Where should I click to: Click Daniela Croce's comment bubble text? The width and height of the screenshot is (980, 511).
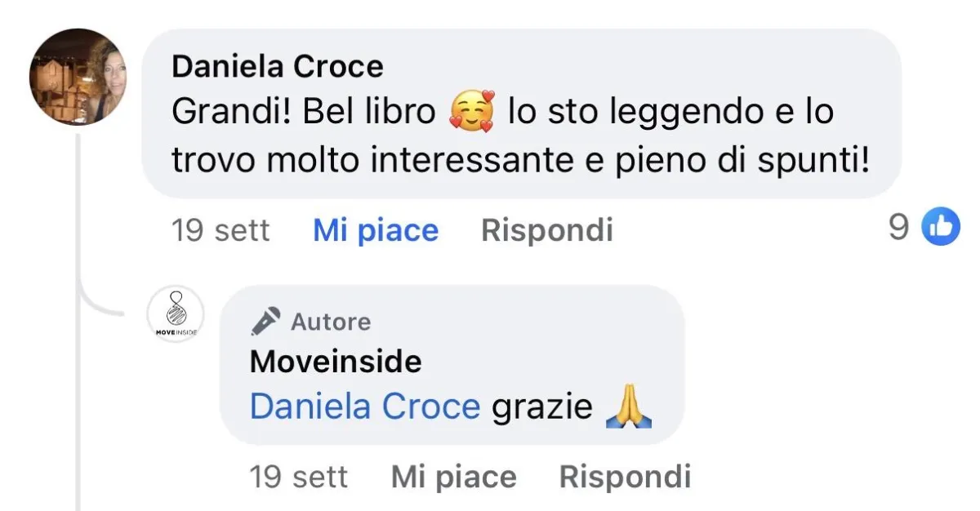point(520,136)
